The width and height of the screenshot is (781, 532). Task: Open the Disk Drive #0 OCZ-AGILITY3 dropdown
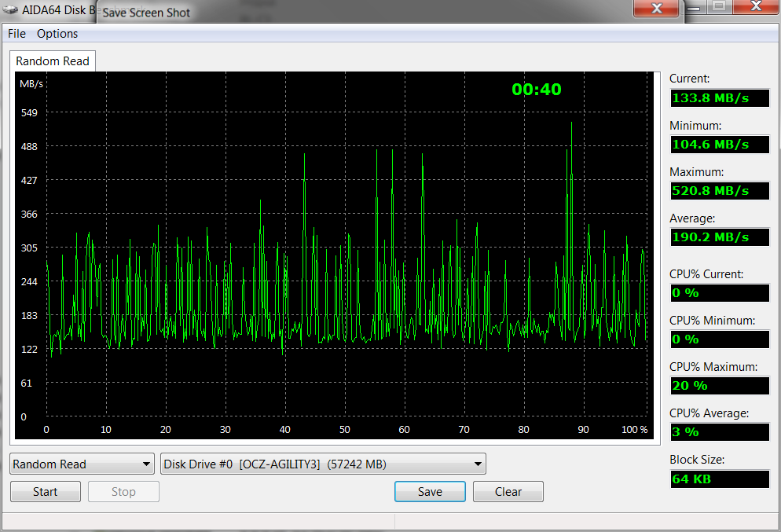tap(323, 464)
